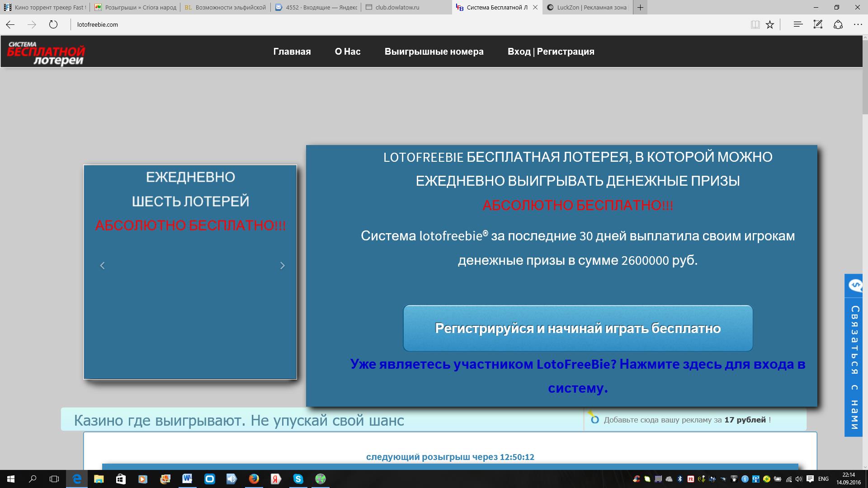
Task: Switch to LuckZon tab
Action: (587, 7)
